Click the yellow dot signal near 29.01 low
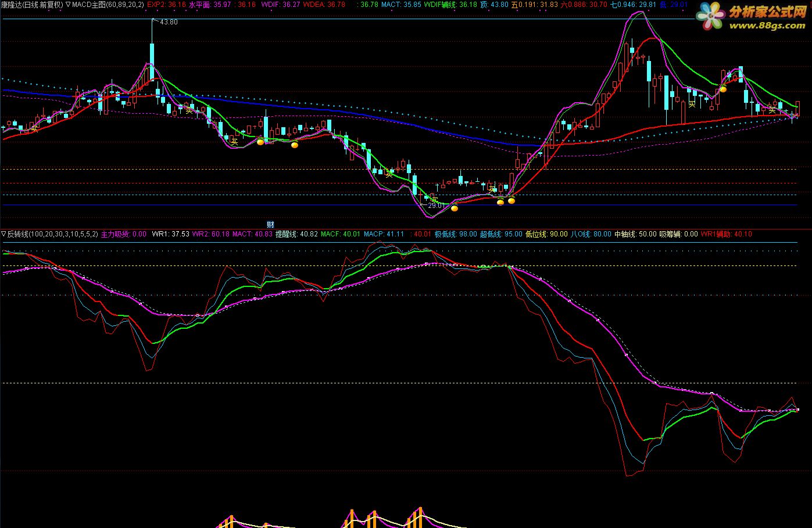Viewport: 812px width, 528px height. coord(455,207)
